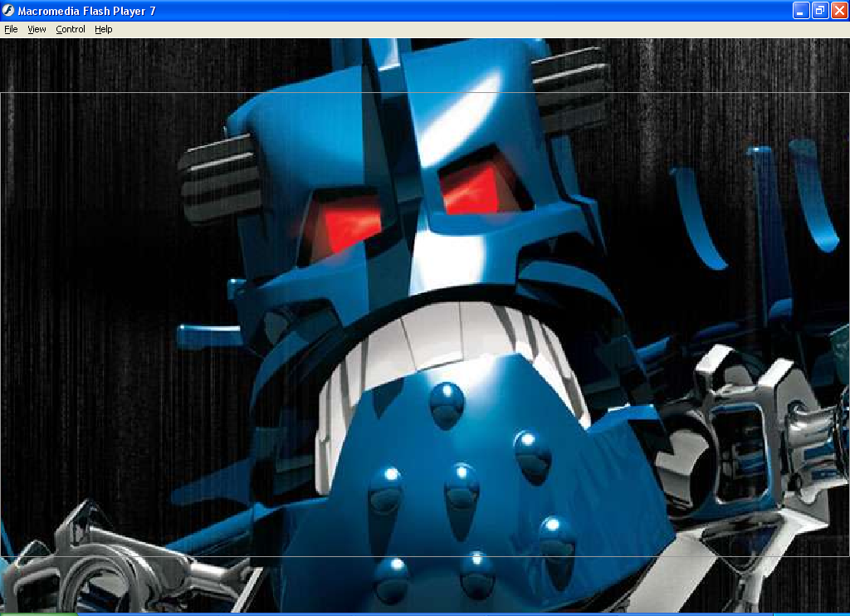Close the Macromedia Flash Player 7 window
850x616 pixels.
pos(839,10)
